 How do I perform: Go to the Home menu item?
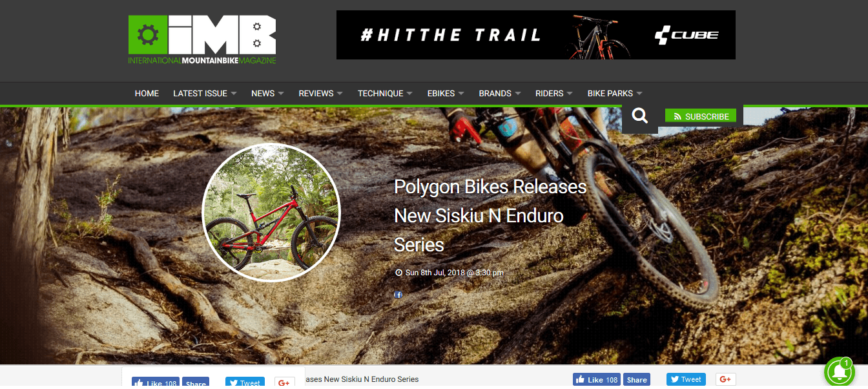click(x=147, y=94)
